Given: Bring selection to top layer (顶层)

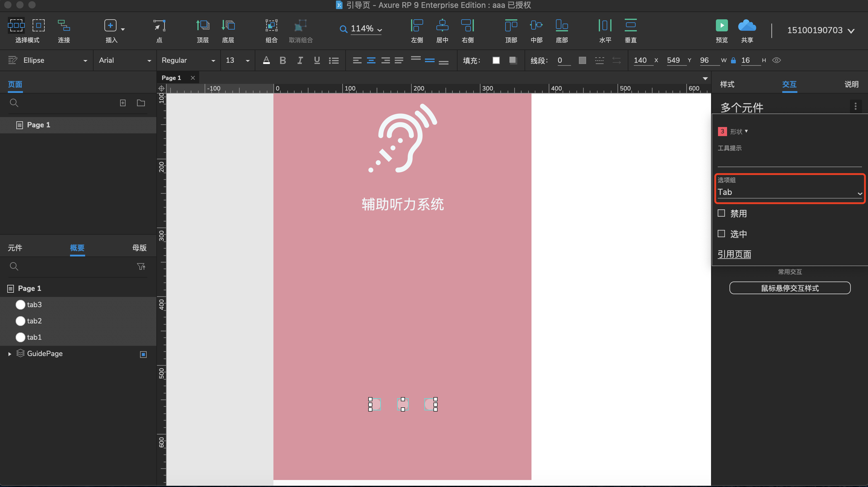Looking at the screenshot, I should point(203,26).
